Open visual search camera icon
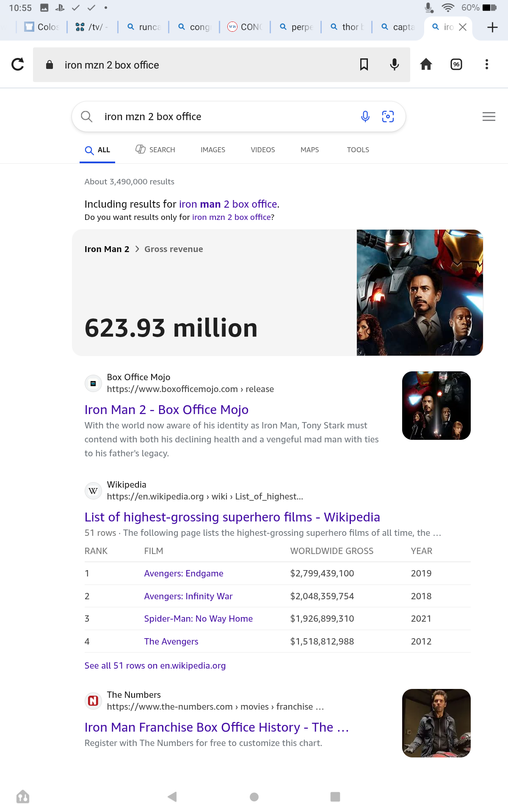The height and width of the screenshot is (812, 508). (x=388, y=116)
